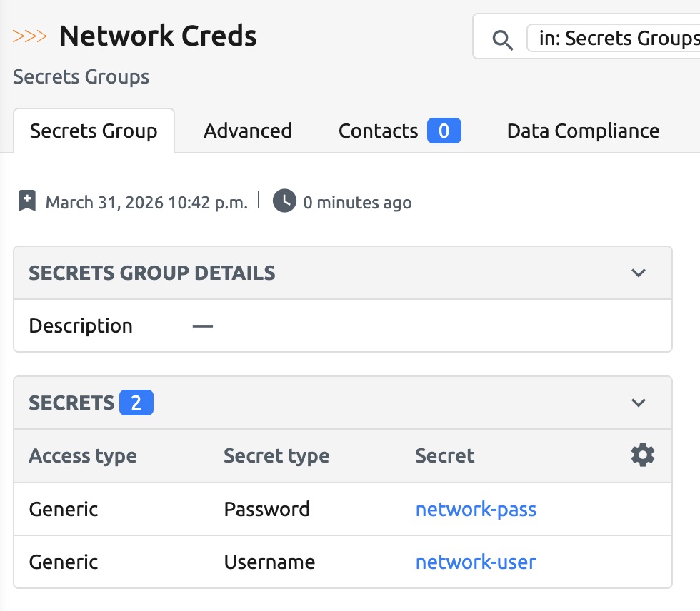Click the Secrets Groups breadcrumb under the title
This screenshot has height=611, width=700.
(81, 77)
